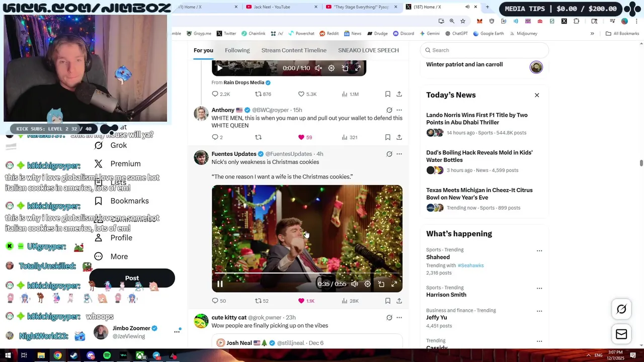The image size is (644, 362).
Task: Enter fullscreen on the Christmas cookies video
Action: tap(394, 284)
